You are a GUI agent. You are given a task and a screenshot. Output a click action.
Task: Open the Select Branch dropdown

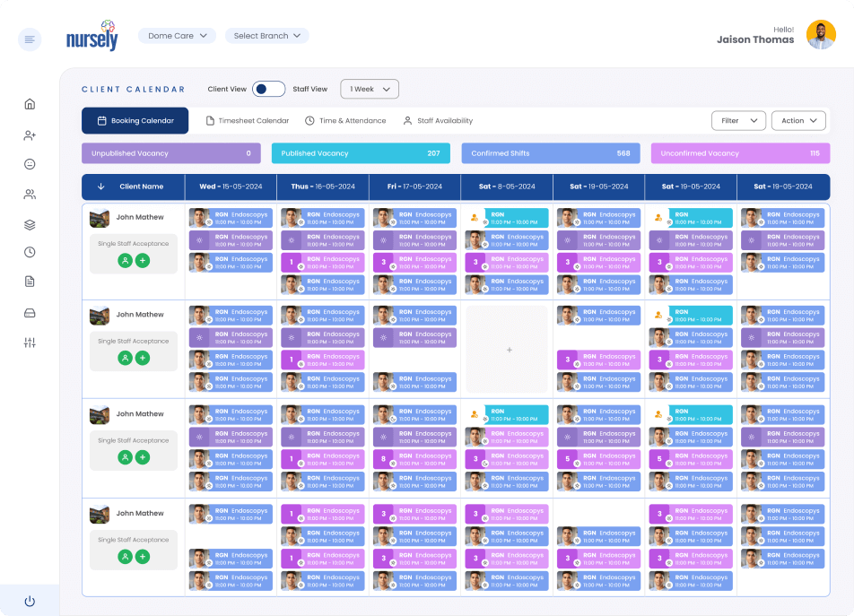pos(267,36)
